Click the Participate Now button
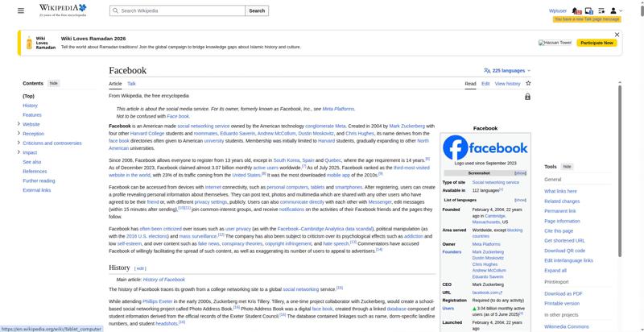 (x=597, y=43)
